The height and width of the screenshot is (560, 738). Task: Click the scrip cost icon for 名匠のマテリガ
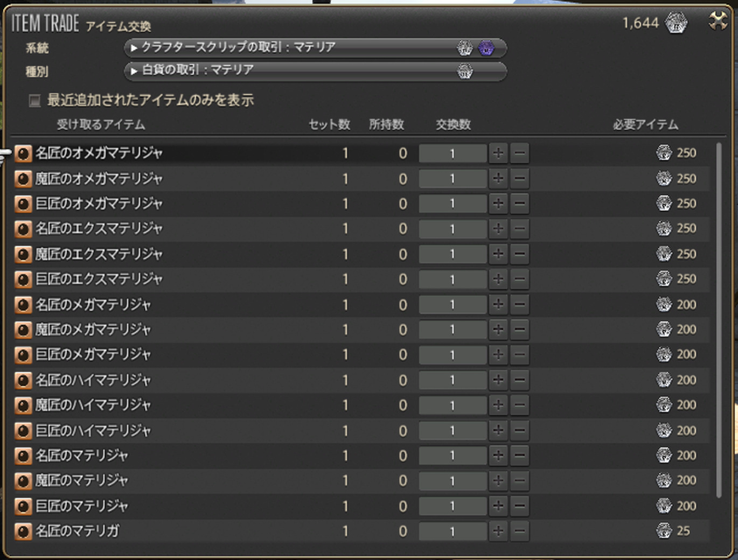pos(664,531)
